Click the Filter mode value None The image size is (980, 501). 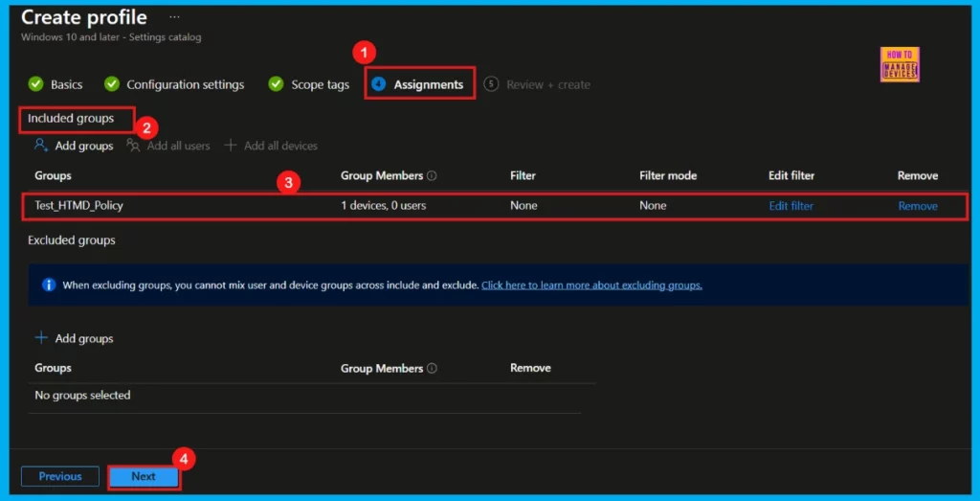coord(653,206)
